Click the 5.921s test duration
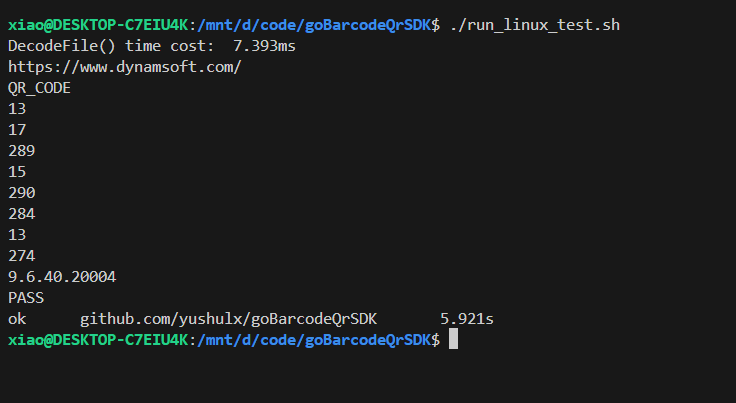Image resolution: width=736 pixels, height=403 pixels. click(467, 319)
